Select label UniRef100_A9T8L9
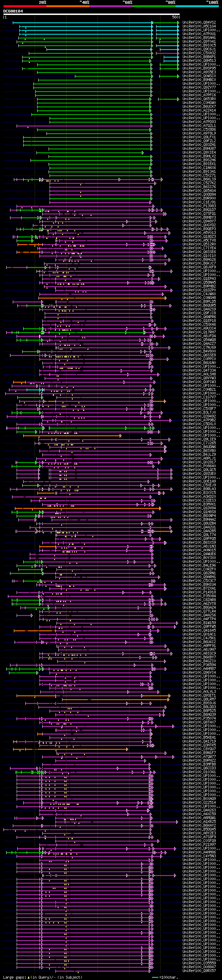This screenshot has width=222, height=980. pos(199,133)
